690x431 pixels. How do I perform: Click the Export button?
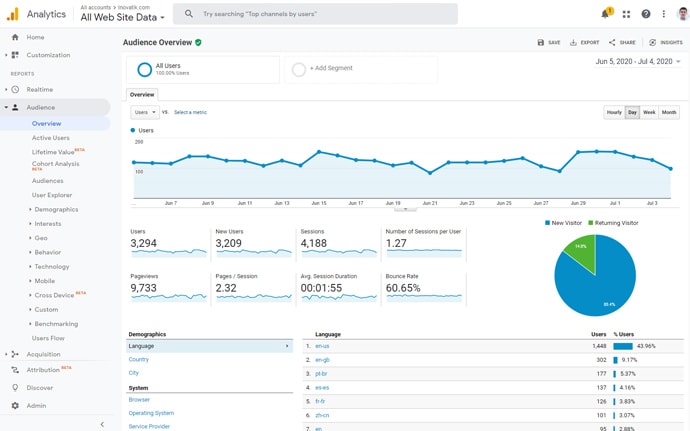585,43
